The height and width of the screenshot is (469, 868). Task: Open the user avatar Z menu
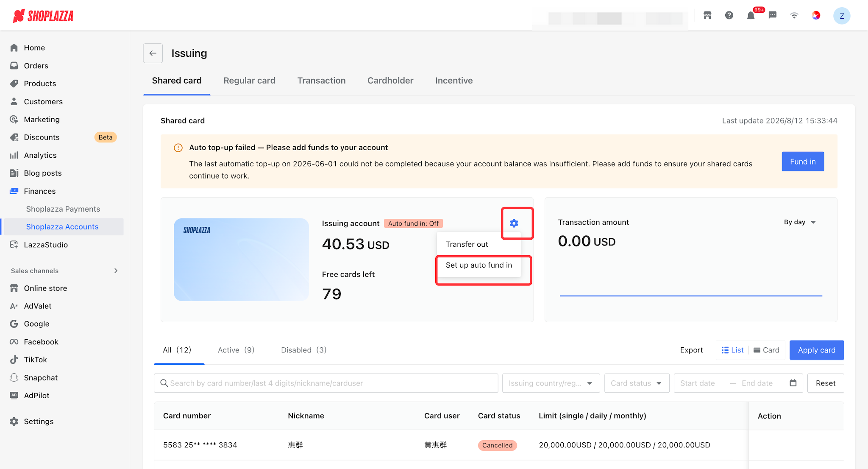842,16
